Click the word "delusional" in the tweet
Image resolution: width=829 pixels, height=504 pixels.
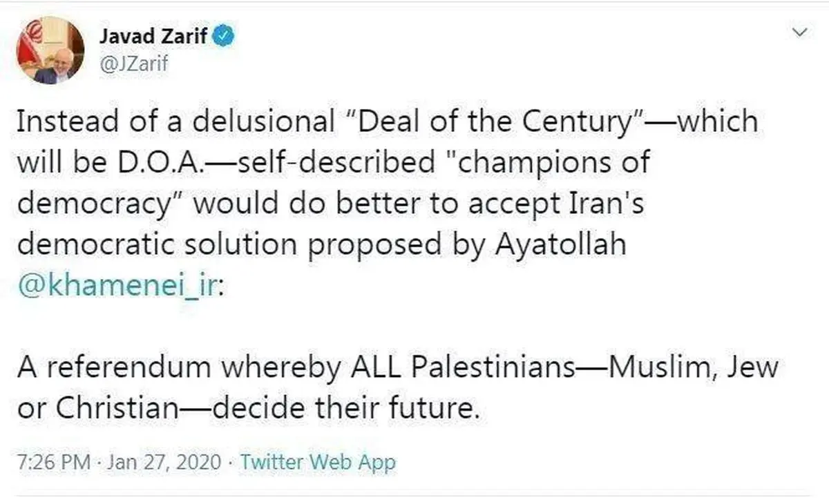262,123
